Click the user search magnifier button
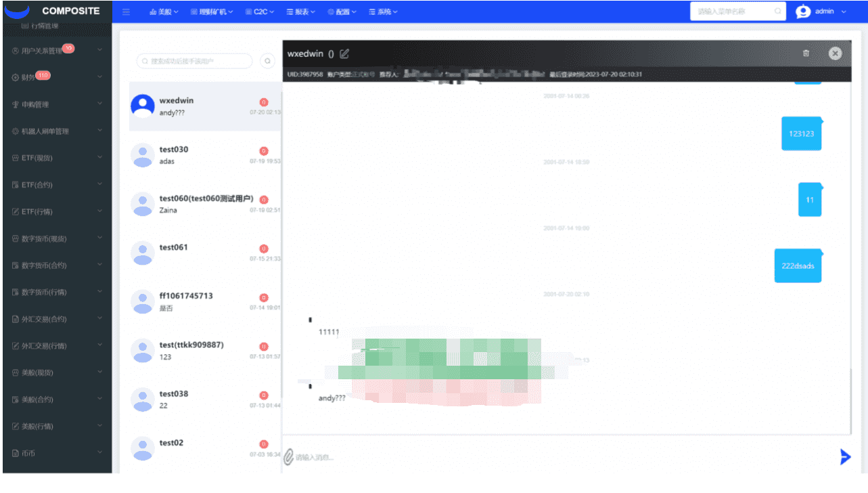The image size is (868, 493). [268, 61]
